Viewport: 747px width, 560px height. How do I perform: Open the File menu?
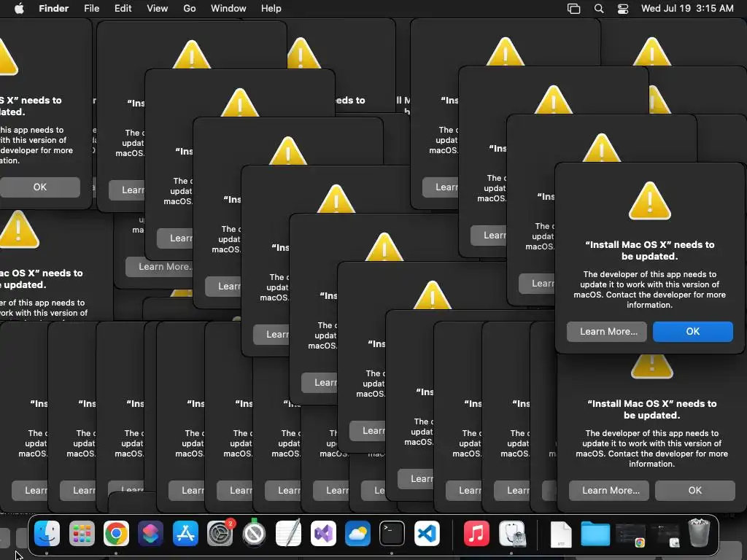91,9
